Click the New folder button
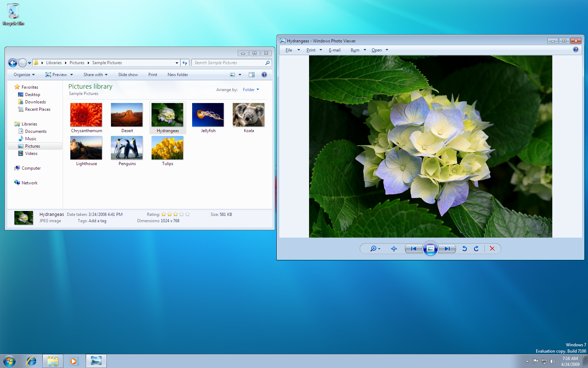This screenshot has width=588, height=368. 177,74
